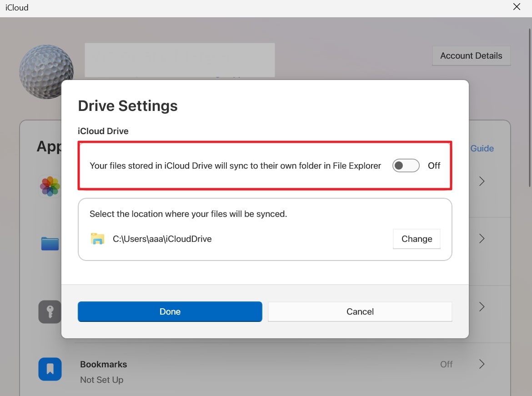Screen dimensions: 532x396
Task: Open the Bookmarks row chevron
Action: [482, 364]
